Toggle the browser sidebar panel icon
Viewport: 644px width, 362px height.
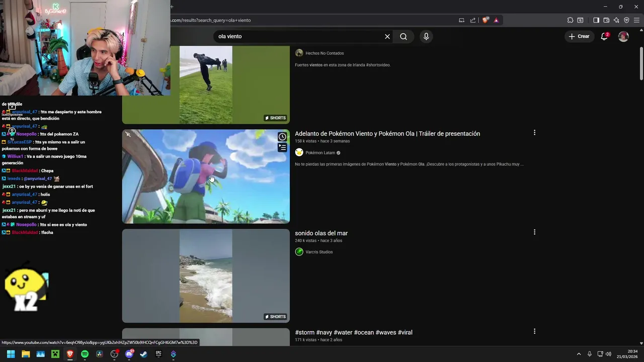click(596, 20)
